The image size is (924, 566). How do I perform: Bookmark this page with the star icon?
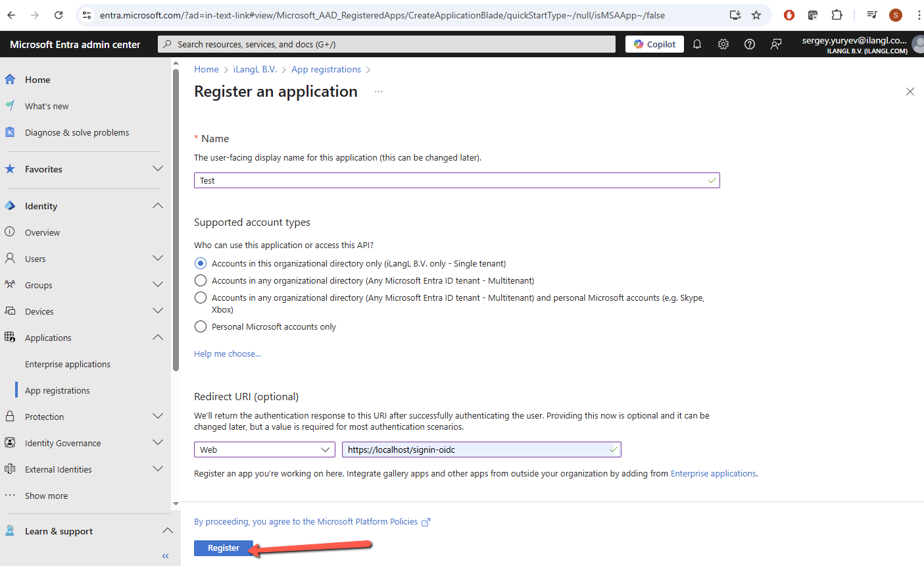(x=756, y=15)
